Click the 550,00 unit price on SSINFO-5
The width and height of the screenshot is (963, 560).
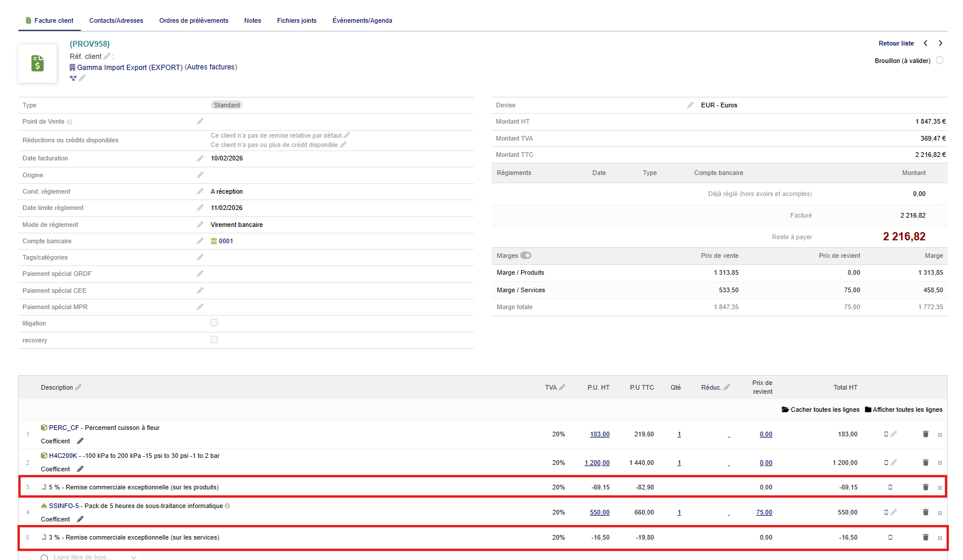click(599, 512)
